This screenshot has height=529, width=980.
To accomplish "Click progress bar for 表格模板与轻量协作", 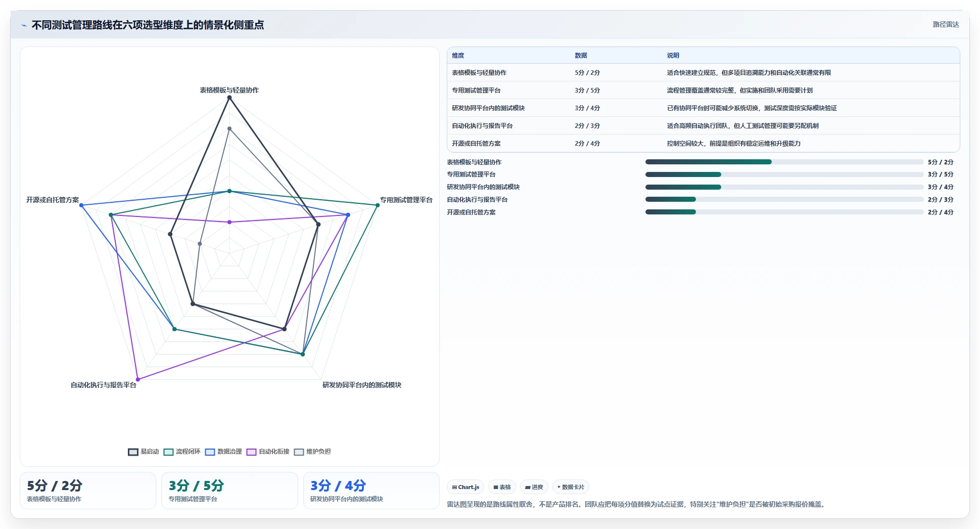I will (x=784, y=162).
